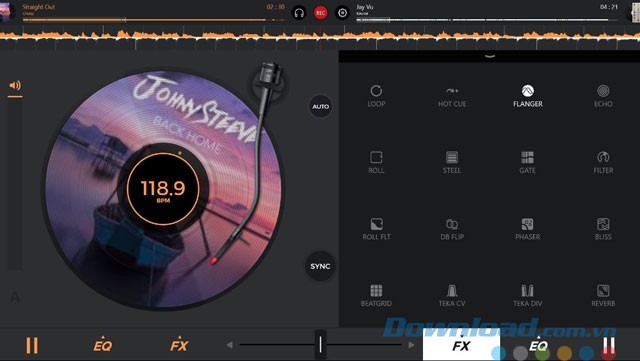
Task: Select the LOOP effect
Action: 376,96
